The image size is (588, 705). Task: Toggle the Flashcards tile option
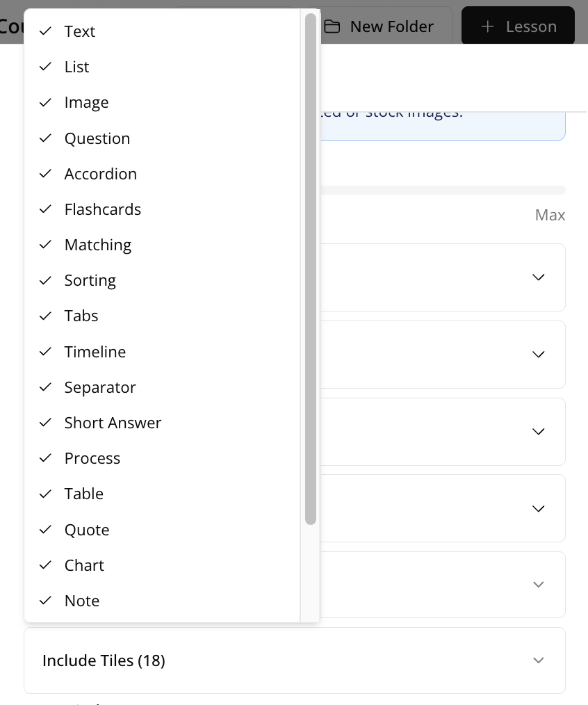[102, 209]
